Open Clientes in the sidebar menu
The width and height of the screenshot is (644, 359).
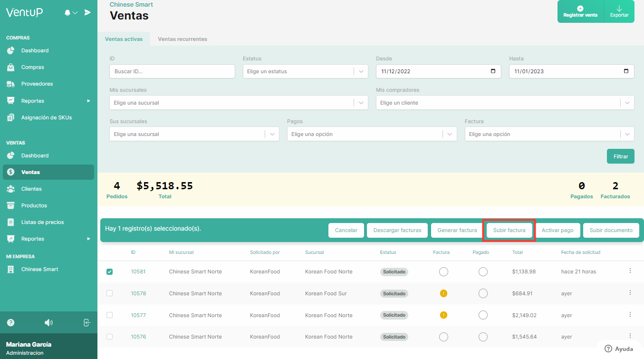[x=31, y=189]
